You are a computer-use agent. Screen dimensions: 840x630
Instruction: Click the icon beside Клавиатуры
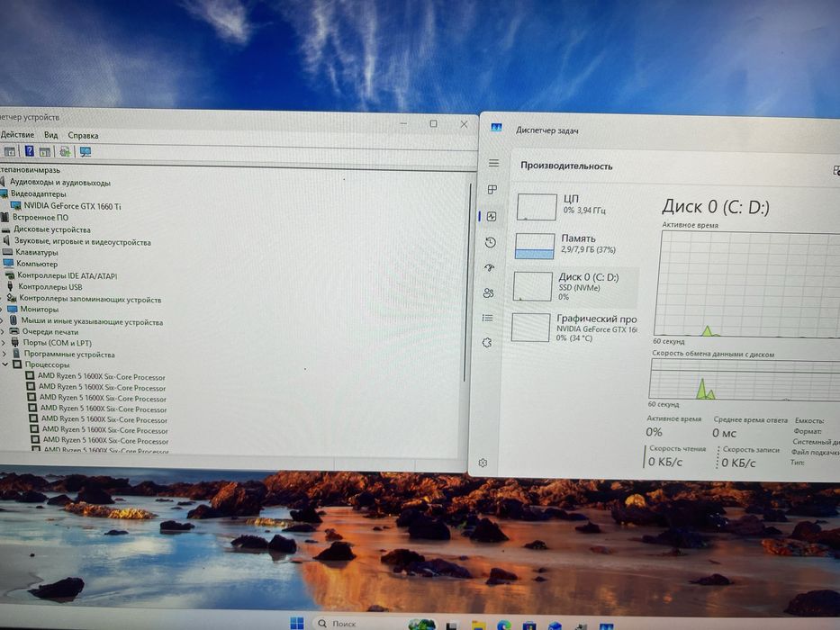pyautogui.click(x=7, y=252)
